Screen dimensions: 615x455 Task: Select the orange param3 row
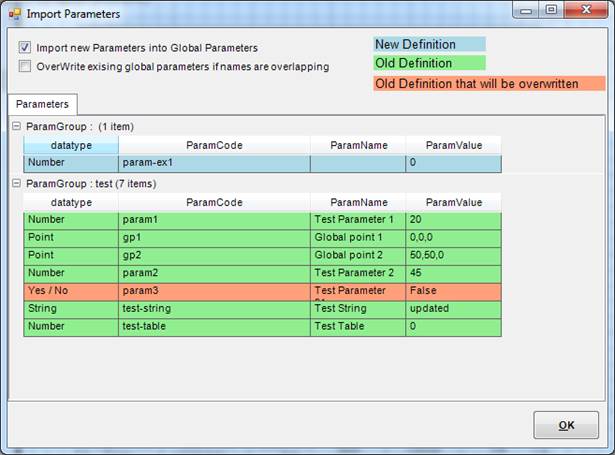point(214,291)
